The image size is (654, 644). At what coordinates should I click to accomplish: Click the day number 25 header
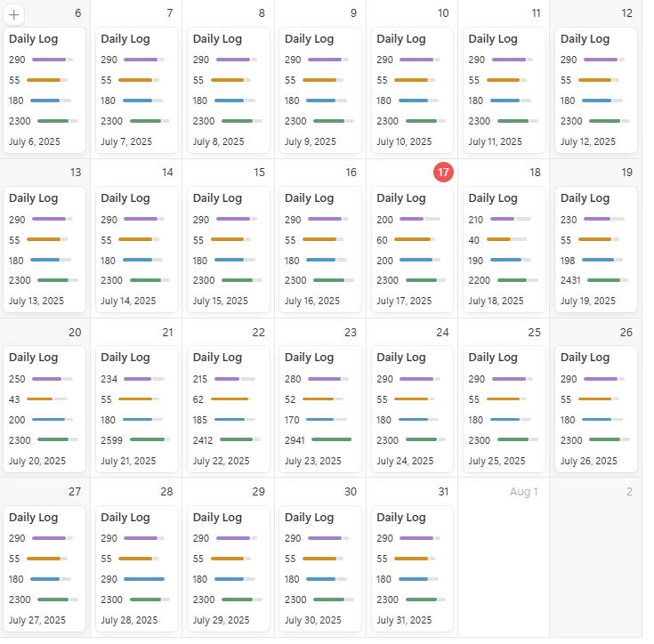[x=534, y=333]
